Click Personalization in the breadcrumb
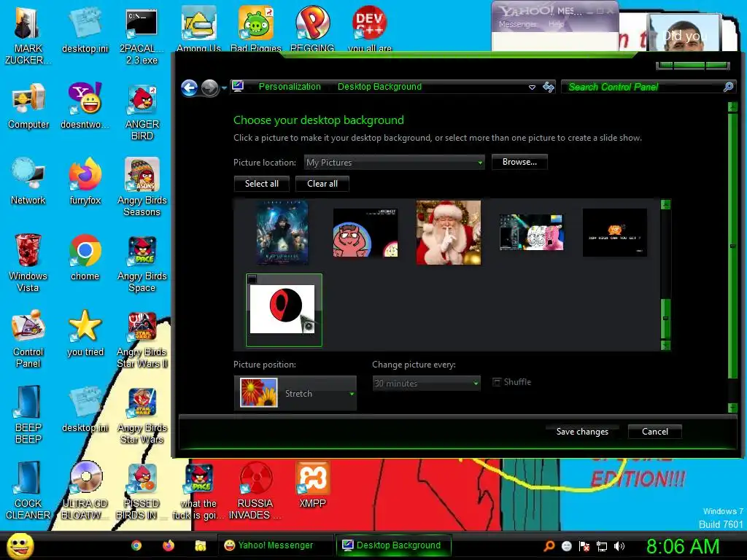The width and height of the screenshot is (747, 560). [x=290, y=87]
